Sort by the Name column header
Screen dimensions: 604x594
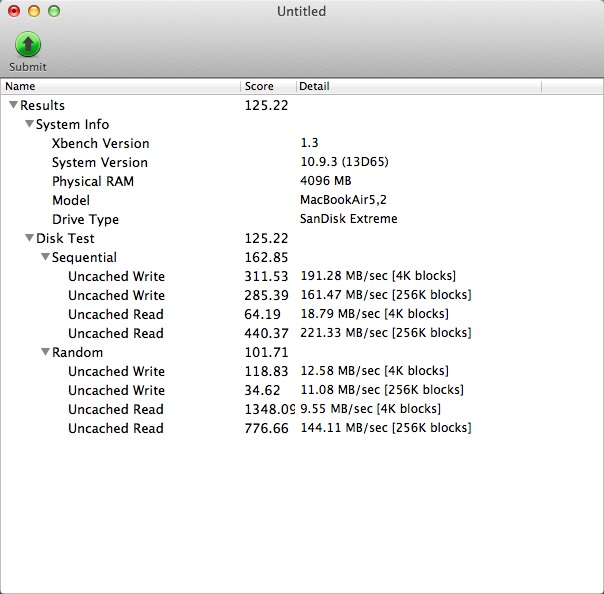(121, 86)
